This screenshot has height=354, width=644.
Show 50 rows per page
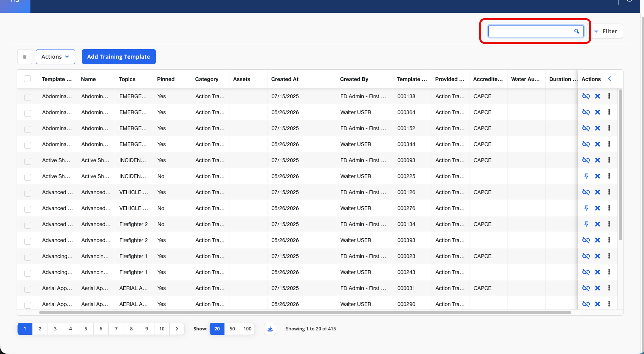pos(232,329)
